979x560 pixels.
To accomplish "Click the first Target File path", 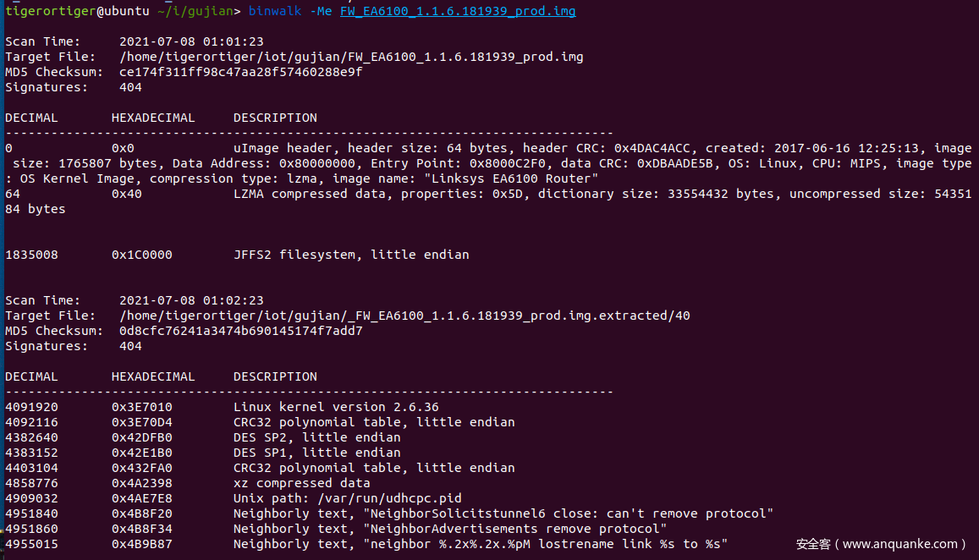I will (351, 57).
